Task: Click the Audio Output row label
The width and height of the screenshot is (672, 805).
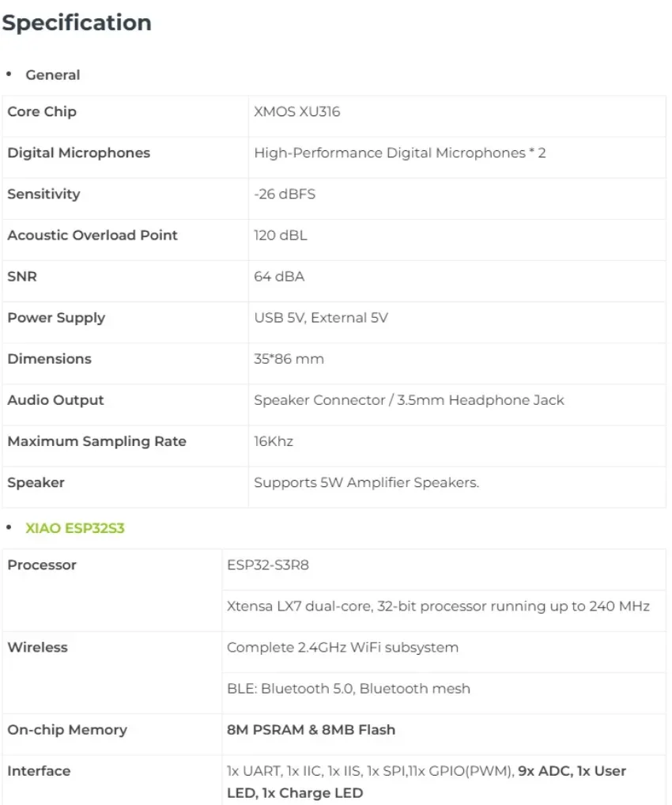Action: 55,400
